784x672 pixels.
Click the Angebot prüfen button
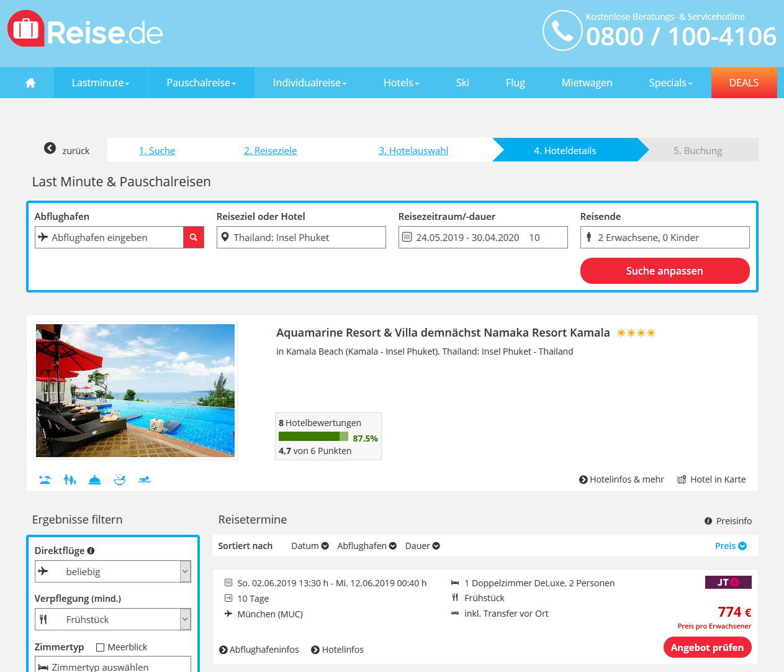click(x=707, y=647)
